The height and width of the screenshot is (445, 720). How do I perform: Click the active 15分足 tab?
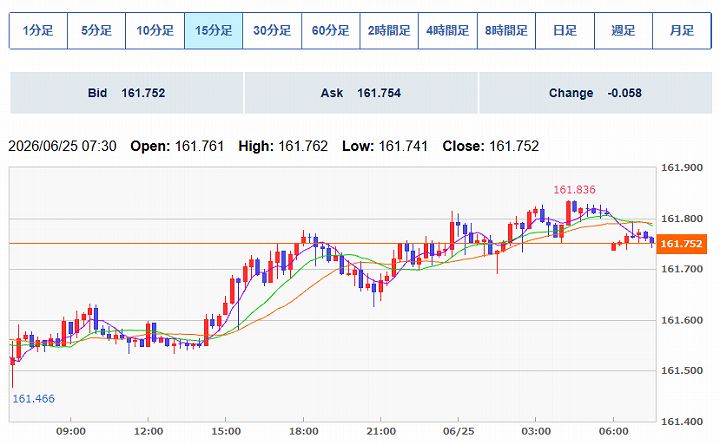pos(214,31)
